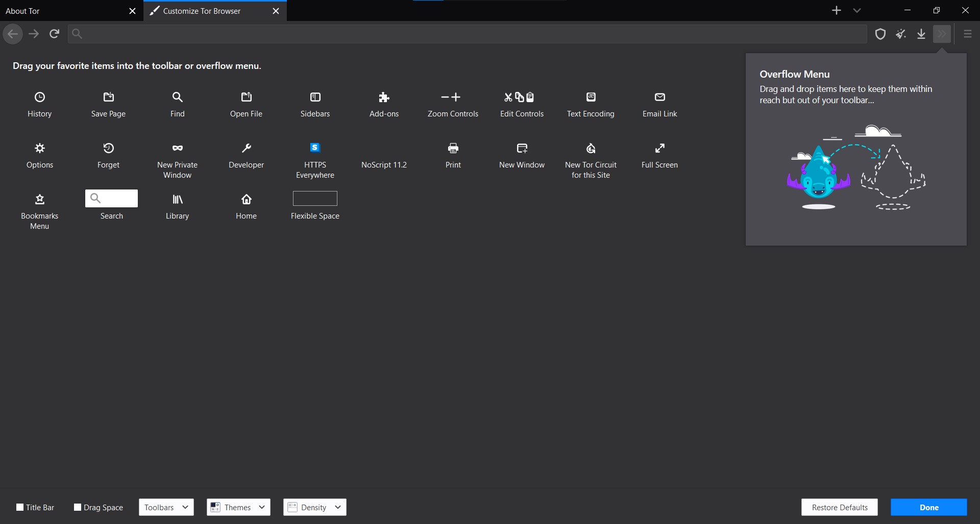Click the Bookmarks Menu star icon
This screenshot has width=980, height=524.
point(40,199)
